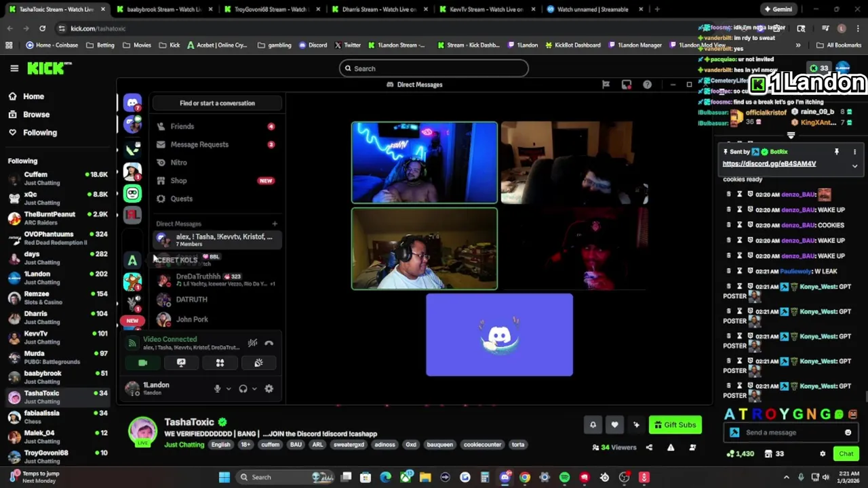The width and height of the screenshot is (868, 488).
Task: Open Discord activities launcher button
Action: [x=220, y=363]
